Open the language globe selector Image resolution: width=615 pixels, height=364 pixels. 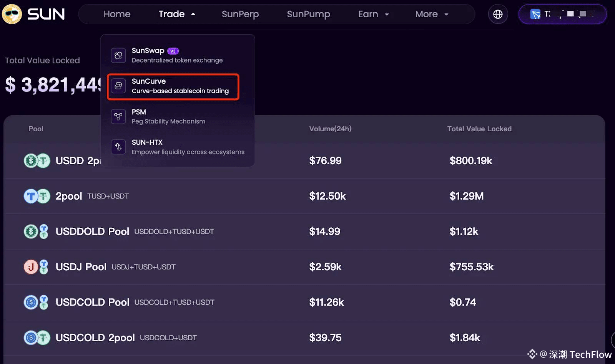coord(498,14)
